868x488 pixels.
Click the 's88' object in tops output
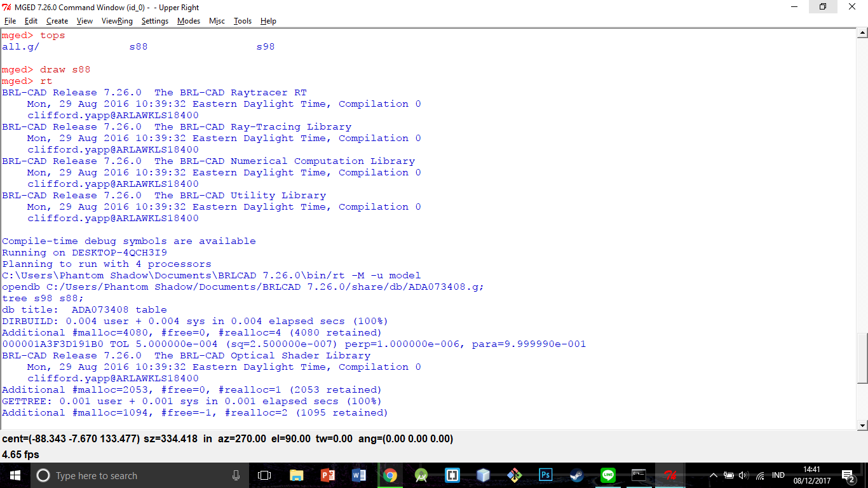coord(139,47)
